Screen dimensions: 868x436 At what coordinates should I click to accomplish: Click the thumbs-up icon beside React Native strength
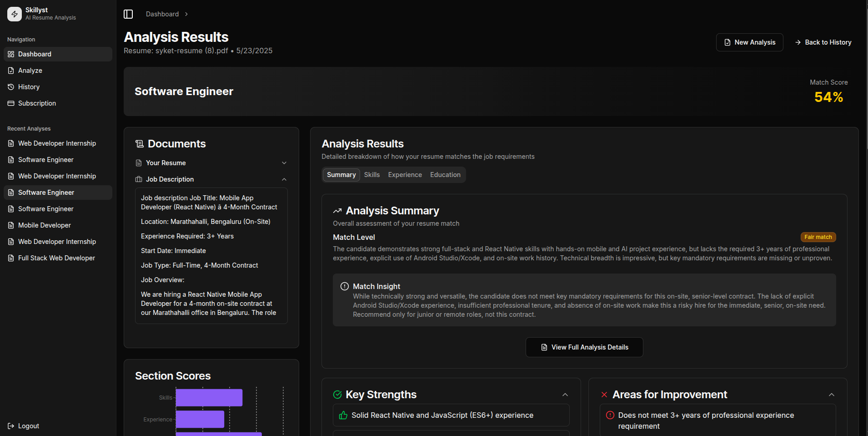click(x=343, y=415)
